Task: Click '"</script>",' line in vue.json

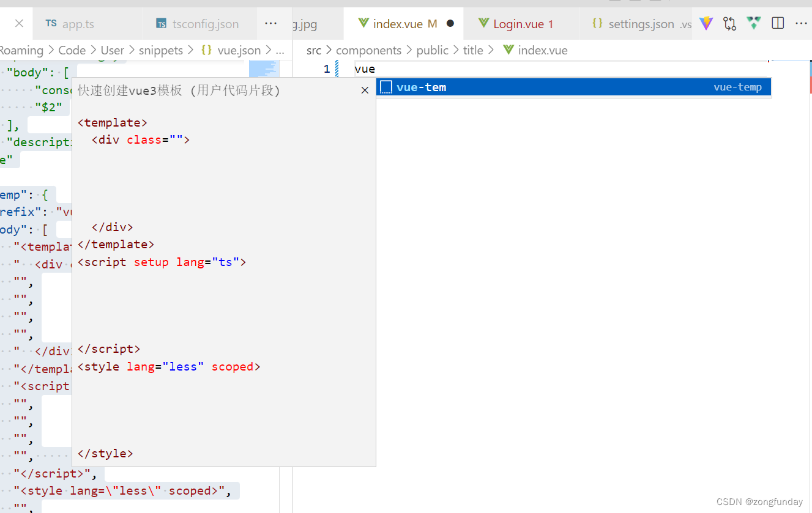Action: click(56, 473)
